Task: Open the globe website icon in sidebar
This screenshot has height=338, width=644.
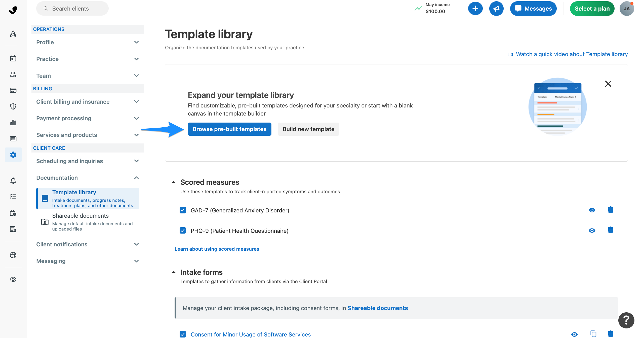Action: pos(13,255)
